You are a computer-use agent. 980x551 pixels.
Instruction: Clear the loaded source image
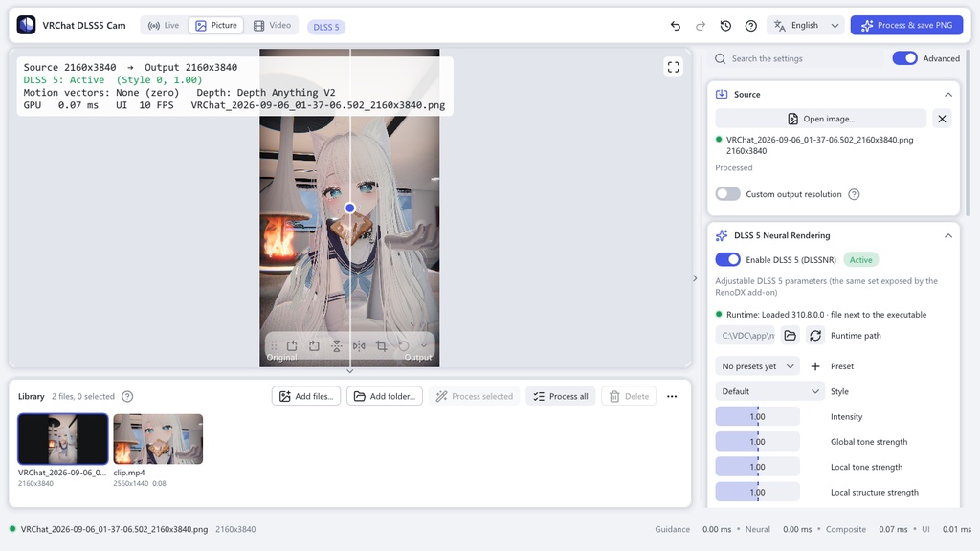point(942,119)
